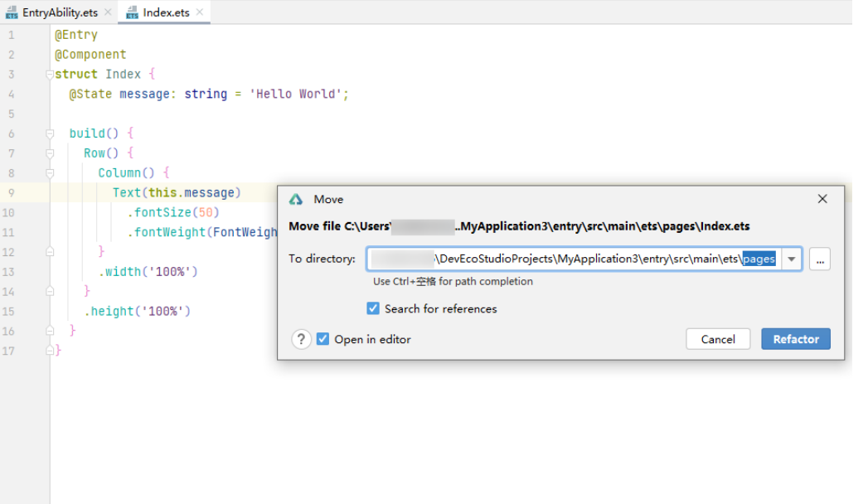Collapse the Row() code block

(50, 153)
